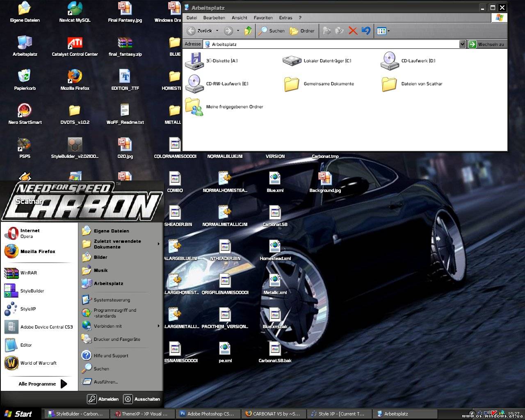Open back-history dropdown arrow next to Zurück
Screen dimensions: 525x420
(217, 31)
